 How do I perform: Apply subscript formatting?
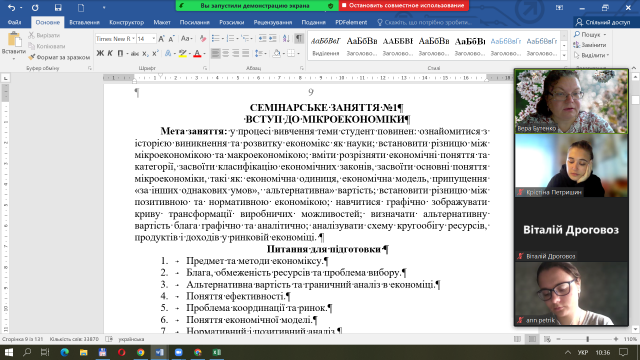pyautogui.click(x=145, y=53)
